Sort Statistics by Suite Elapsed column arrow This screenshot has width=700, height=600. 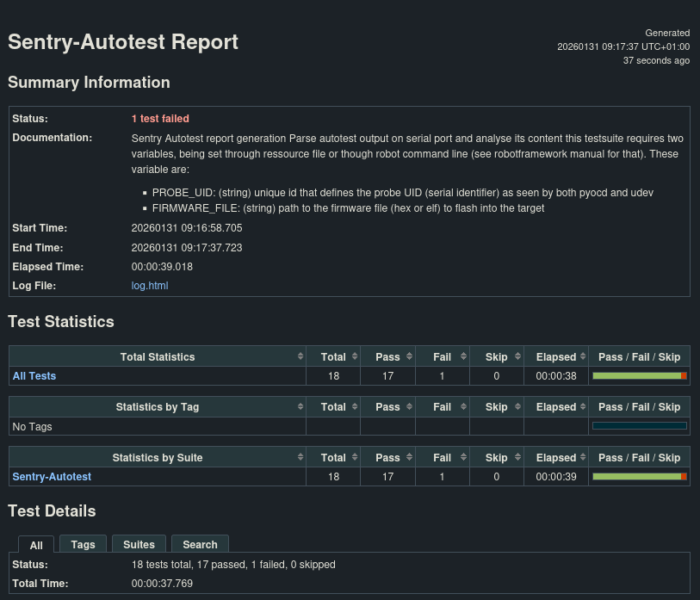click(583, 457)
